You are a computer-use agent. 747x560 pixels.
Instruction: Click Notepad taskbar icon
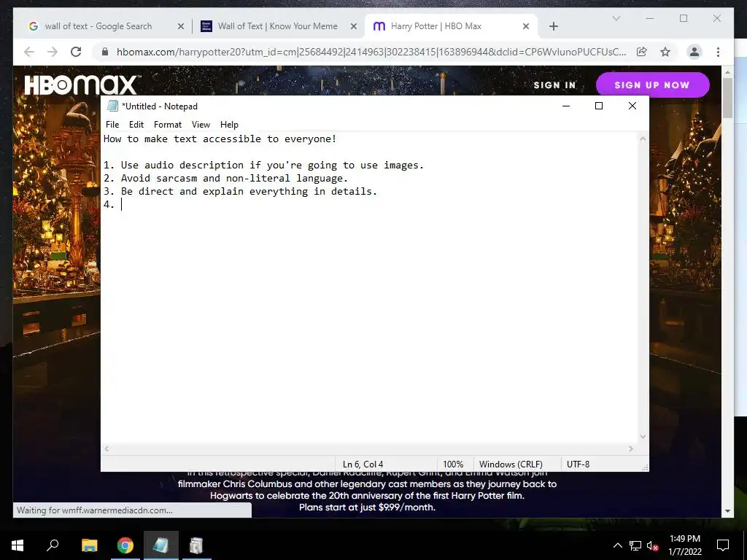161,545
